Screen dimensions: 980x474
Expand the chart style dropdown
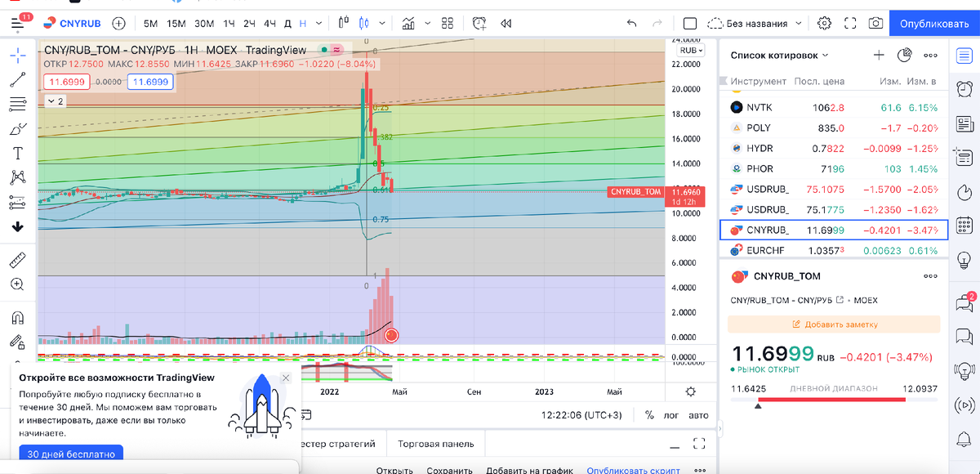(x=384, y=24)
